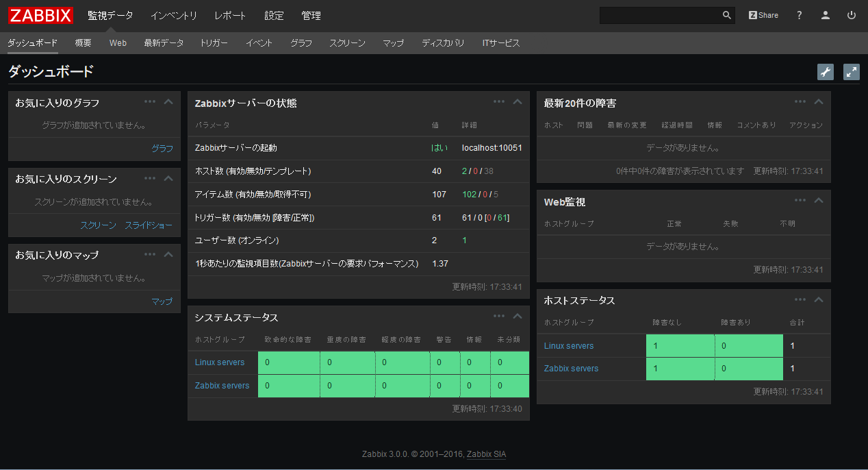Open the Web監視 widget menu

tap(800, 200)
